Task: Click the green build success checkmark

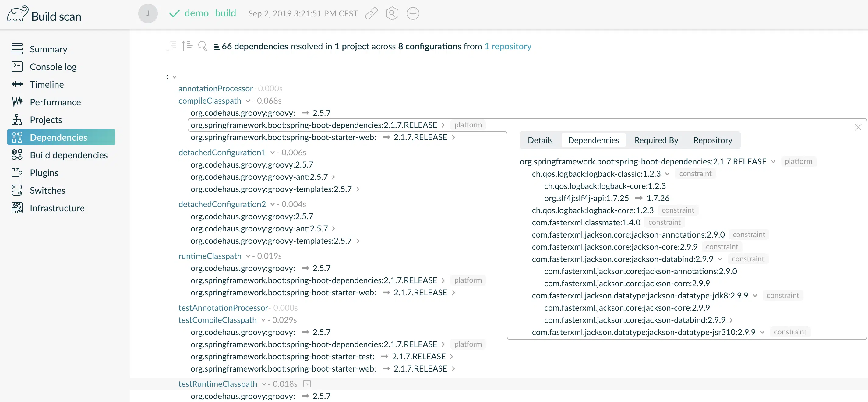Action: tap(174, 13)
